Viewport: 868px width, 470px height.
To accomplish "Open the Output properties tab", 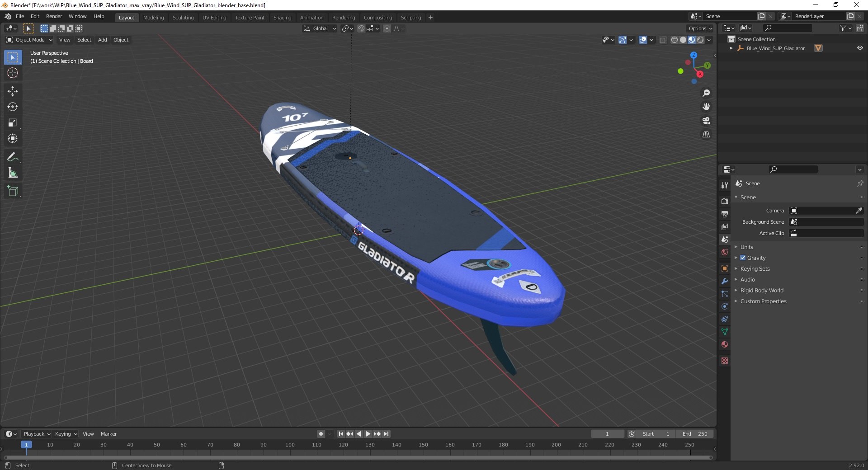I will [x=725, y=214].
